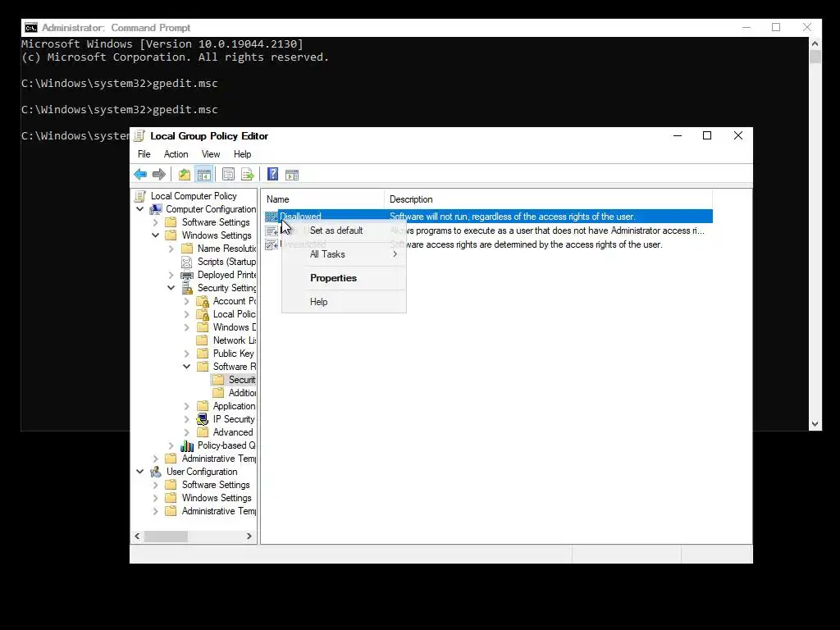
Task: Collapse the Windows Settings node under Computer Configuration
Action: (x=156, y=235)
